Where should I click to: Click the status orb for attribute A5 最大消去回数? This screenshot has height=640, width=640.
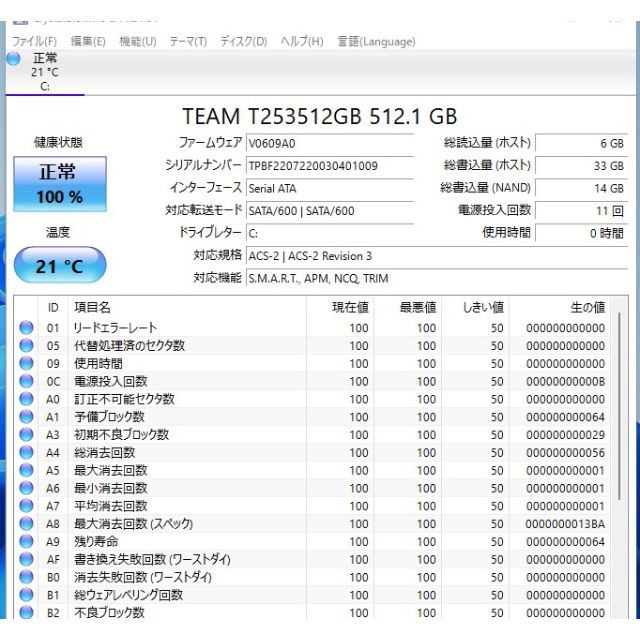[26, 470]
